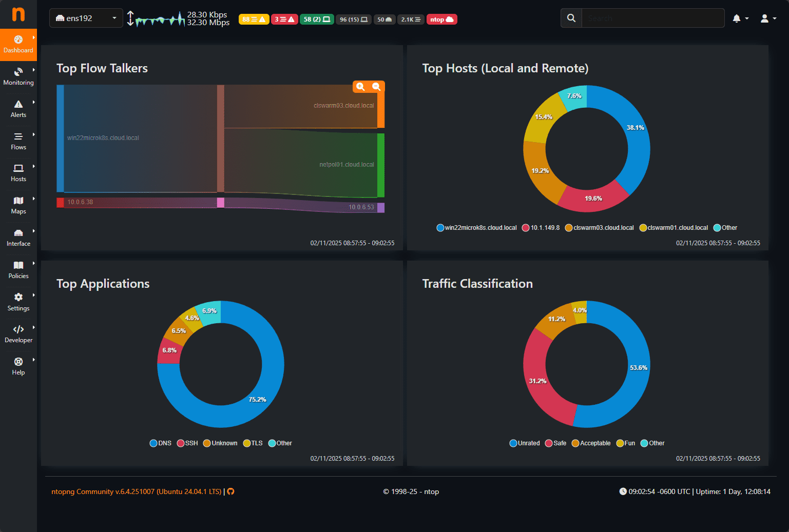This screenshot has height=532, width=789.
Task: Select the Monitoring icon in the sidebar
Action: pos(18,76)
